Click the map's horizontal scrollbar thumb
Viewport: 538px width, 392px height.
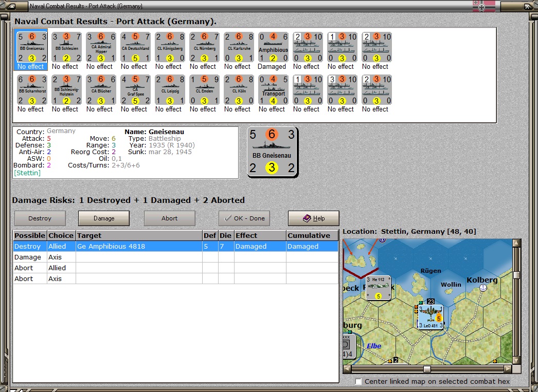point(427,369)
